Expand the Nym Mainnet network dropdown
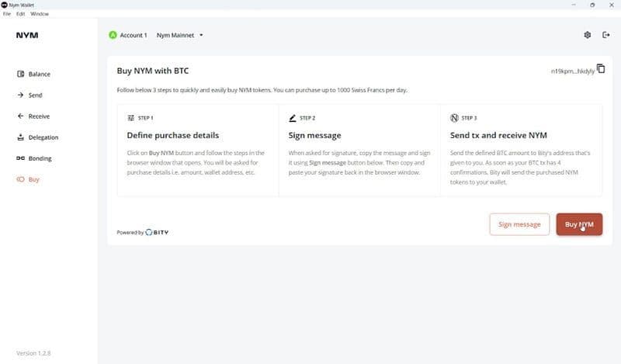Screen dimensions: 621x364 (200, 35)
